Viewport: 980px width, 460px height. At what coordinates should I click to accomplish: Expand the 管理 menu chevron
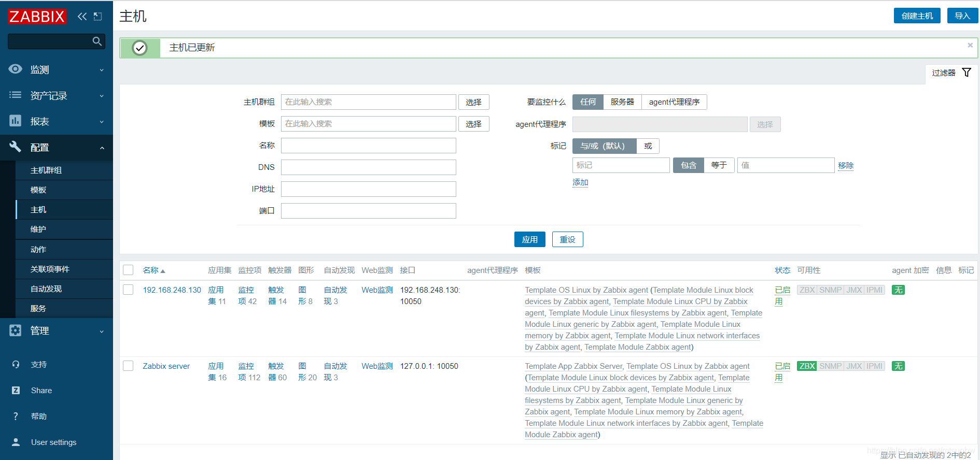point(102,332)
